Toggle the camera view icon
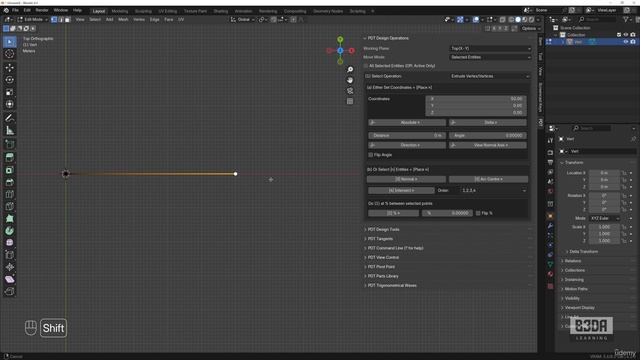This screenshot has width=640, height=360. pos(350,91)
